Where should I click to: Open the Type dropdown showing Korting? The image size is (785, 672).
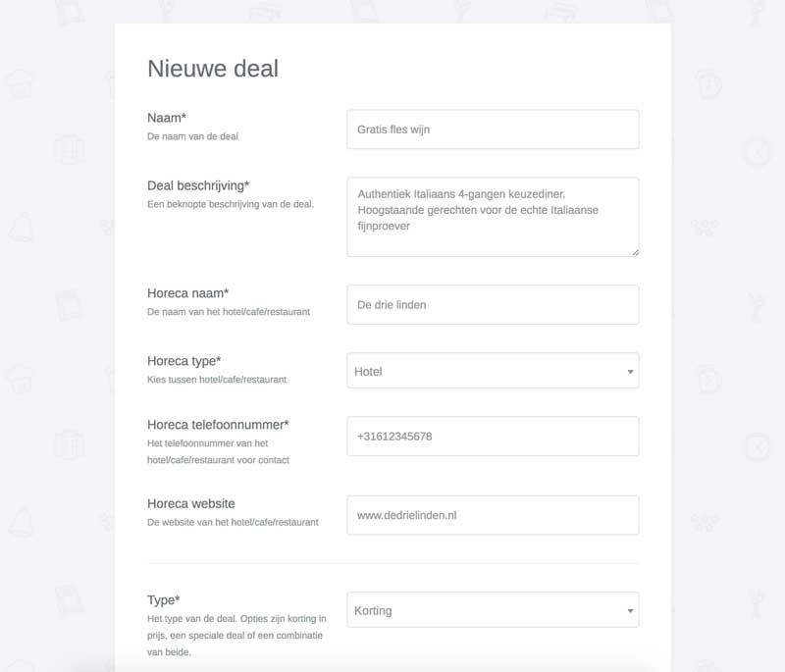(x=493, y=610)
